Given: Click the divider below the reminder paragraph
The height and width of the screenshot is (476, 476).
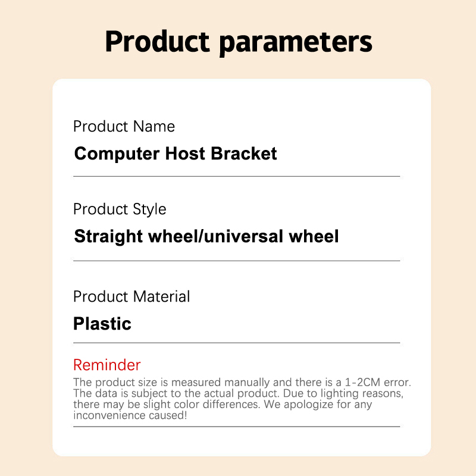Looking at the screenshot, I should pos(236,427).
